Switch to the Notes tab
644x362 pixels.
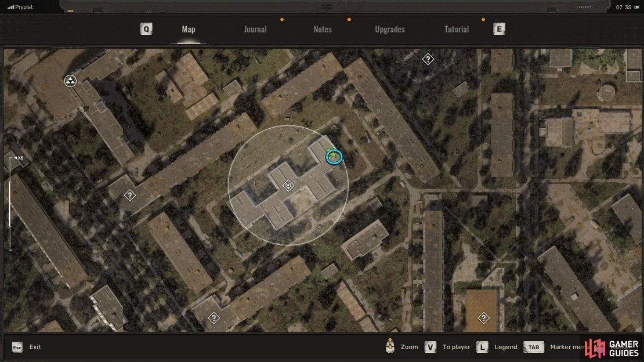point(323,29)
